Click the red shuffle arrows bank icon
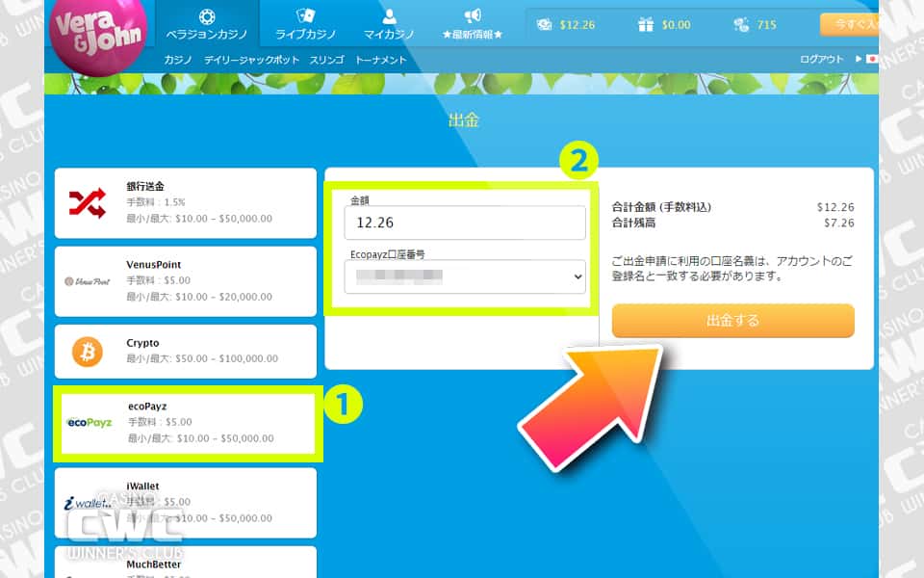 click(x=88, y=203)
